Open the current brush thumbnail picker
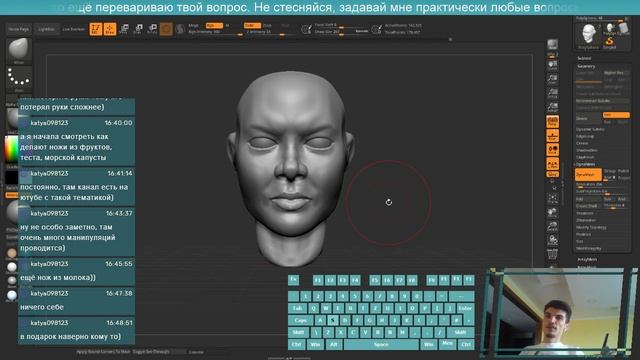This screenshot has height=360, width=640. tap(19, 51)
